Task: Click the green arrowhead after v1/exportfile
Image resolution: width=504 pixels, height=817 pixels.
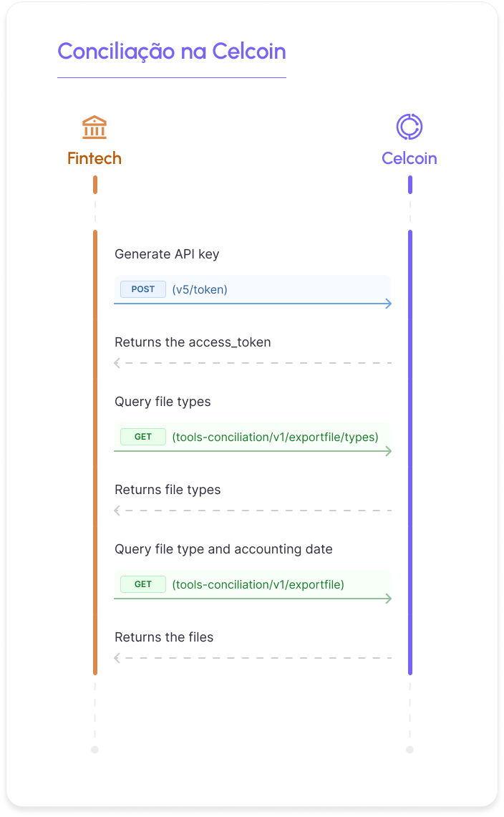Action: pos(388,599)
